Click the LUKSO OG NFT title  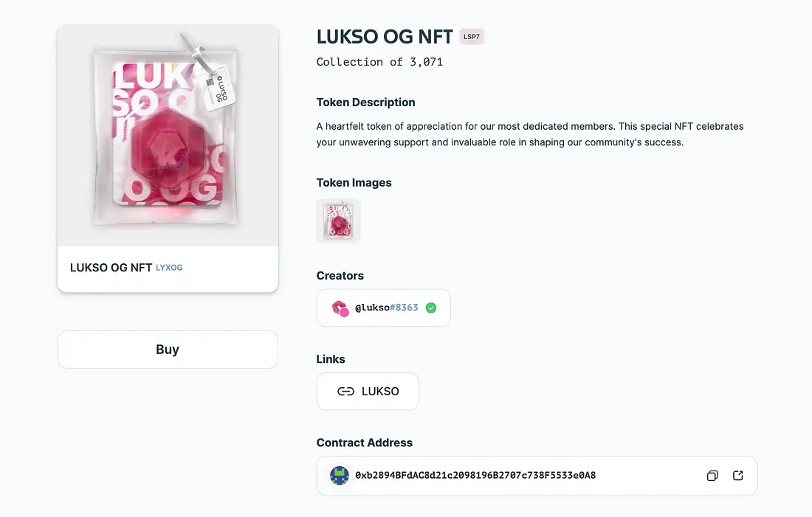click(x=385, y=36)
